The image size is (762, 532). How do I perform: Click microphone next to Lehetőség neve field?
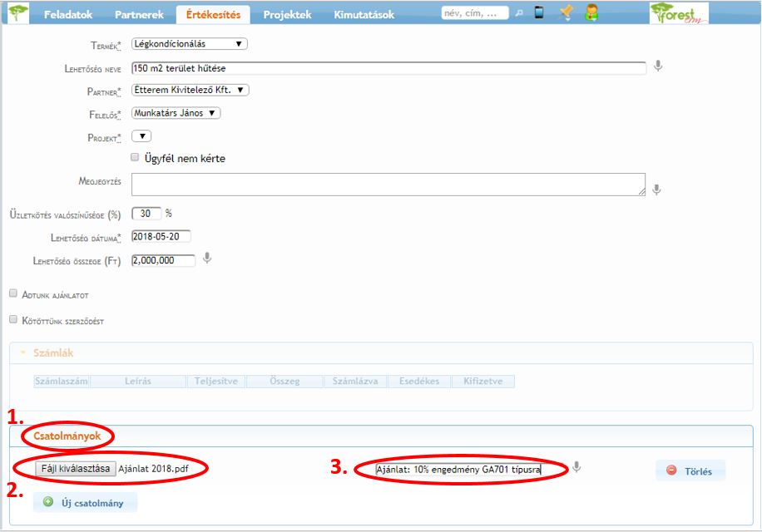point(658,66)
